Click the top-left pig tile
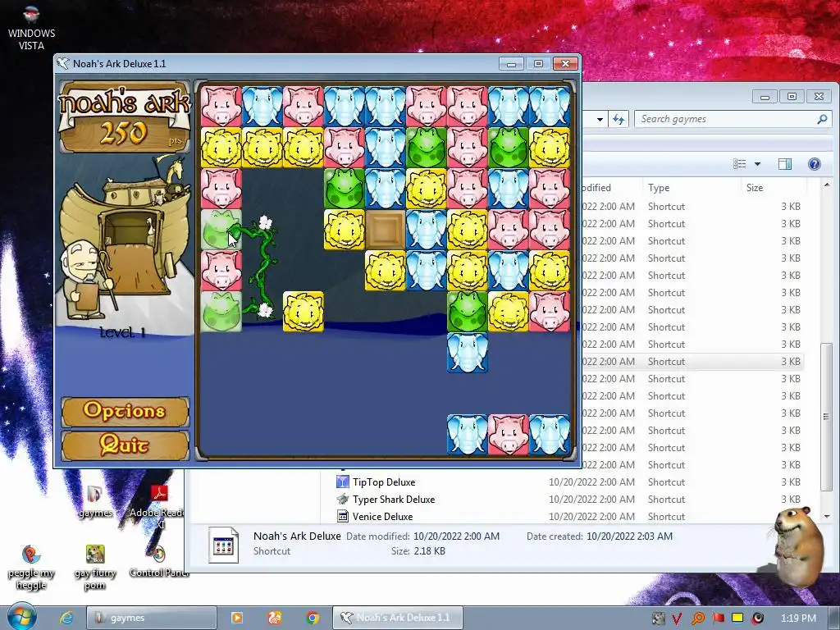Image resolution: width=840 pixels, height=630 pixels. [x=221, y=106]
